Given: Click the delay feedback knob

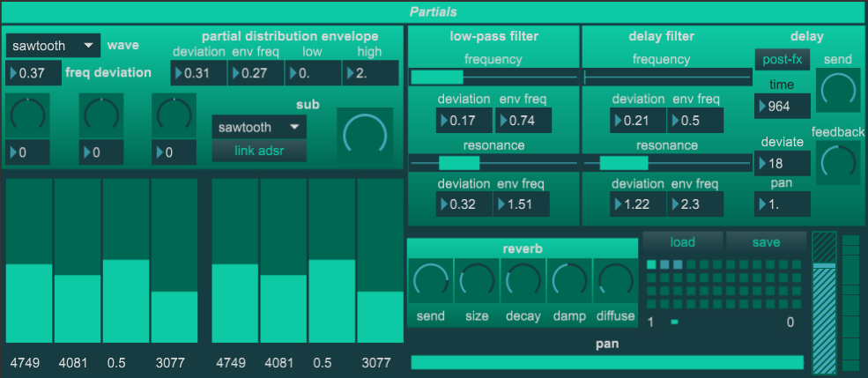Looking at the screenshot, I should click(839, 161).
